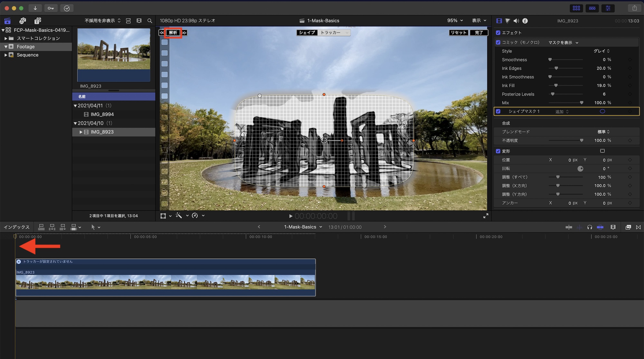Click the import media arrow button
This screenshot has width=644, height=359.
(35, 8)
